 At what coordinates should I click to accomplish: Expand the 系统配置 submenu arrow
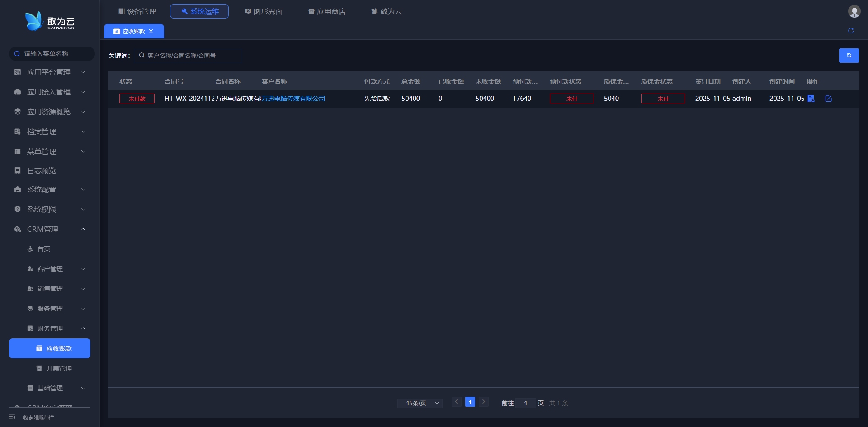(83, 189)
